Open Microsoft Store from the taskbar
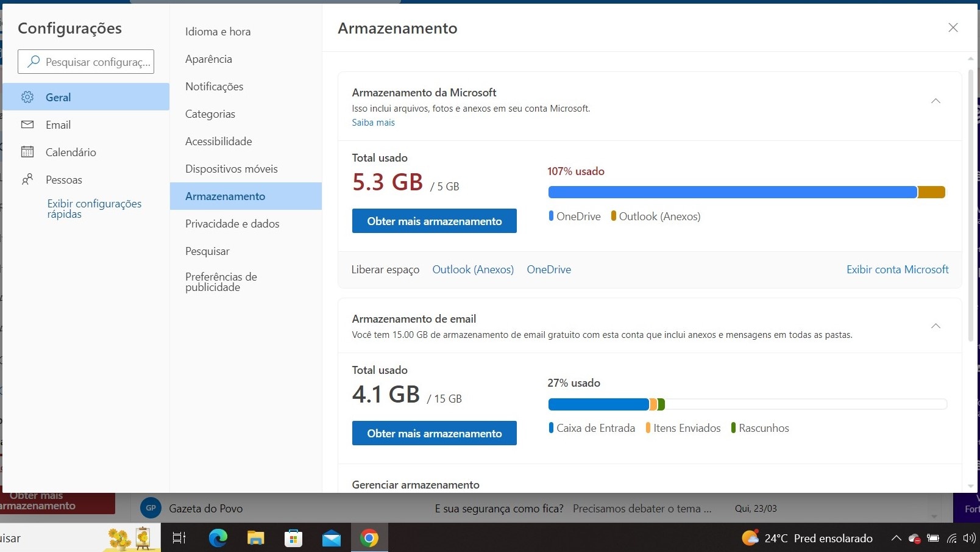980x552 pixels. coord(293,538)
